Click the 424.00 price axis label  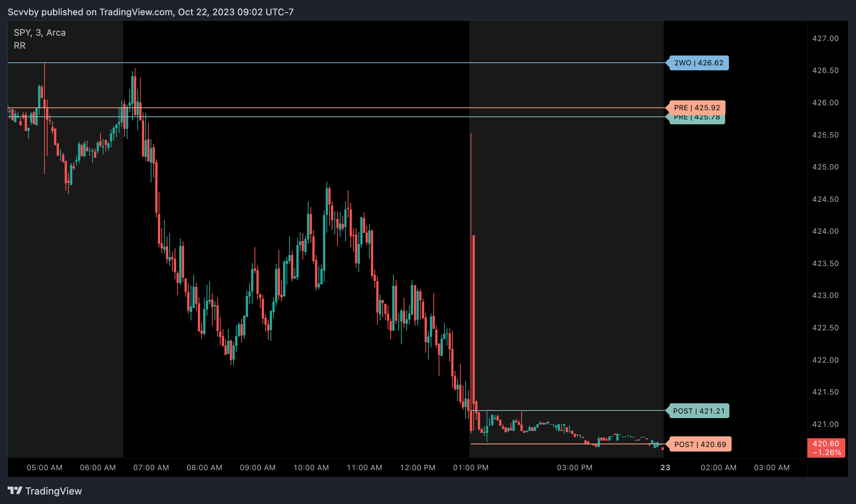tap(826, 231)
